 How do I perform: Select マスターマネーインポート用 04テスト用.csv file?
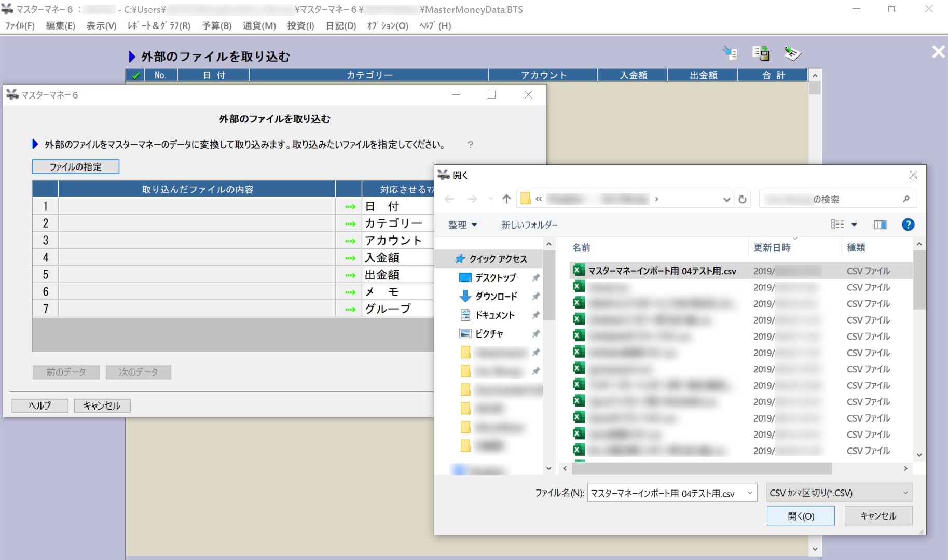[741, 271]
